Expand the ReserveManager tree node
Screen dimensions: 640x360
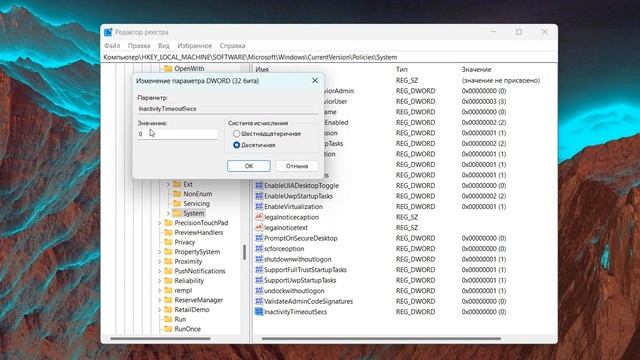[159, 300]
